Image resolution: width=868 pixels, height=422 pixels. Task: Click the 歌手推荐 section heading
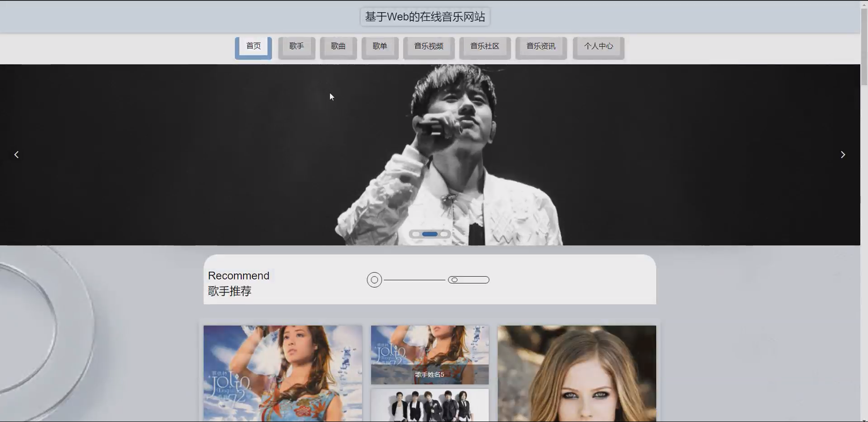[x=229, y=291]
